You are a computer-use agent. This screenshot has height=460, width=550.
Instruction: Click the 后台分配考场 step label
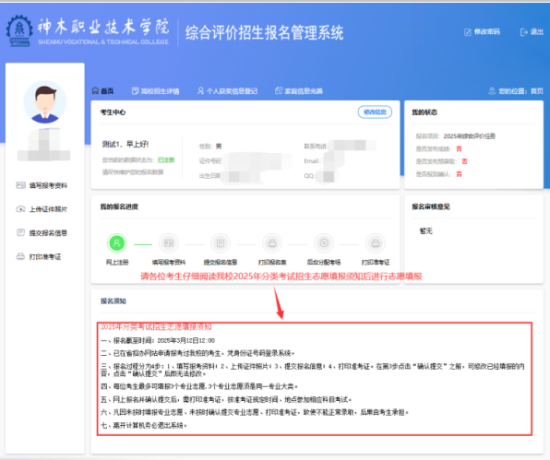pos(324,262)
